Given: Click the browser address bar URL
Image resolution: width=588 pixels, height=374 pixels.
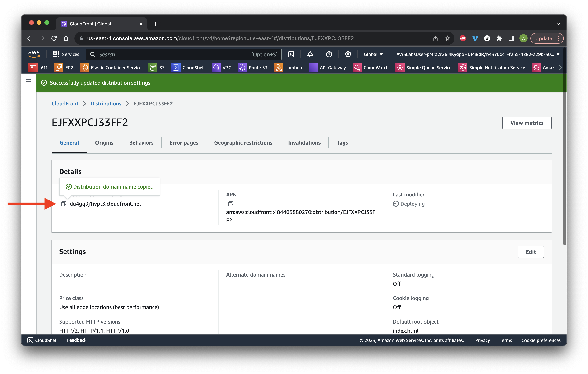Looking at the screenshot, I should [220, 38].
